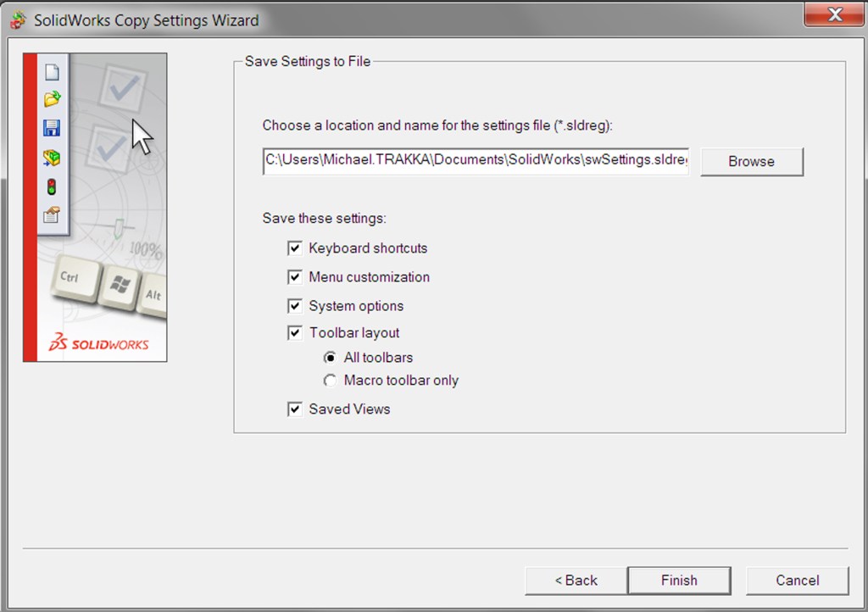
Task: Cancel the Copy Settings Wizard
Action: tap(797, 581)
